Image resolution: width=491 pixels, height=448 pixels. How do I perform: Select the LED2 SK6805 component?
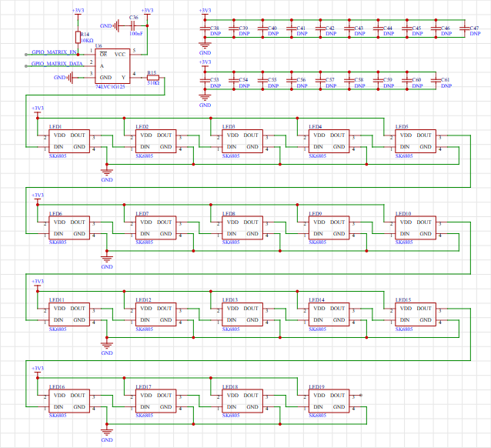point(156,142)
